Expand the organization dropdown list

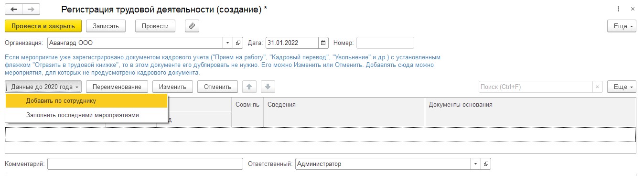(227, 43)
